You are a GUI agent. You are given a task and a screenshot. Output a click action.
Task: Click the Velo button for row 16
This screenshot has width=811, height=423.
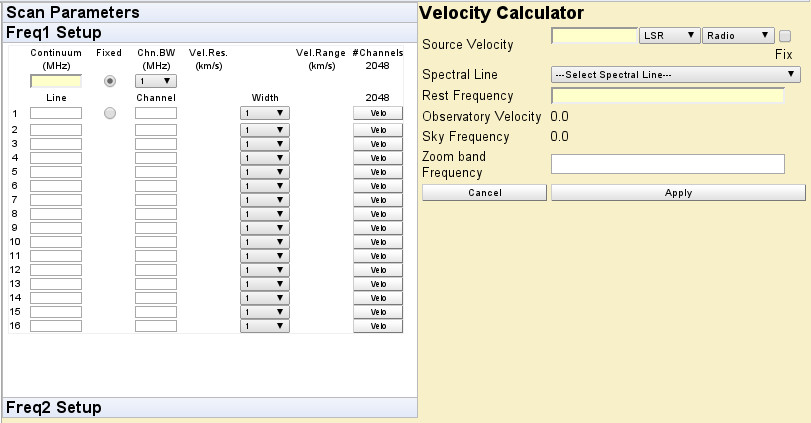tap(378, 326)
